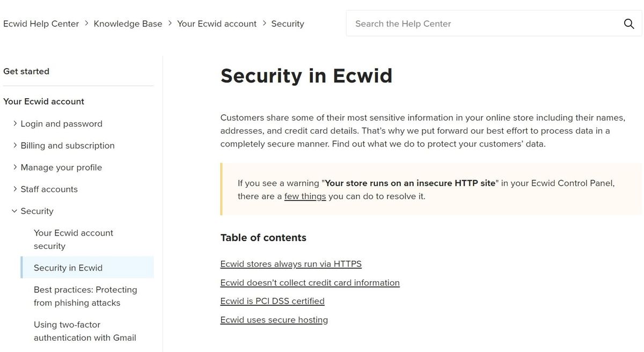This screenshot has height=352, width=644.
Task: Open Ecwid uses secure hosting
Action: point(274,319)
